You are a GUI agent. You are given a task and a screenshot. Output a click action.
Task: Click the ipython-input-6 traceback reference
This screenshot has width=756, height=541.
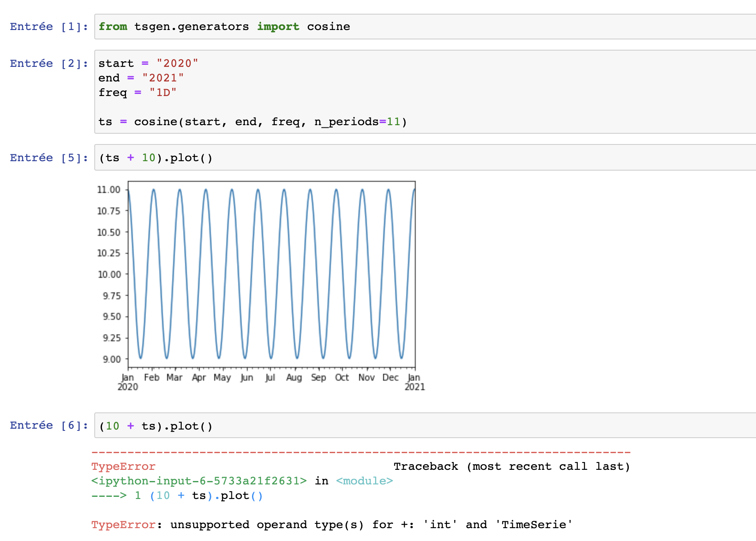click(x=199, y=481)
